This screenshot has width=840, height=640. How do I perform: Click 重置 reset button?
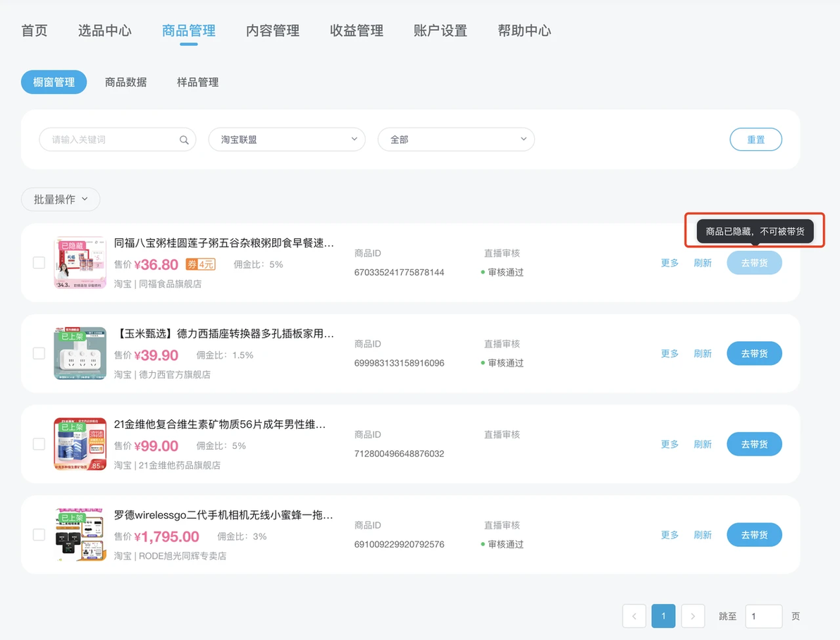point(755,140)
